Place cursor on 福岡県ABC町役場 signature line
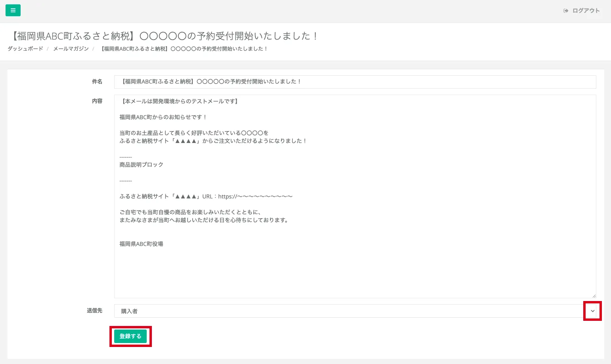Viewport: 611px width, 364px height. [141, 244]
